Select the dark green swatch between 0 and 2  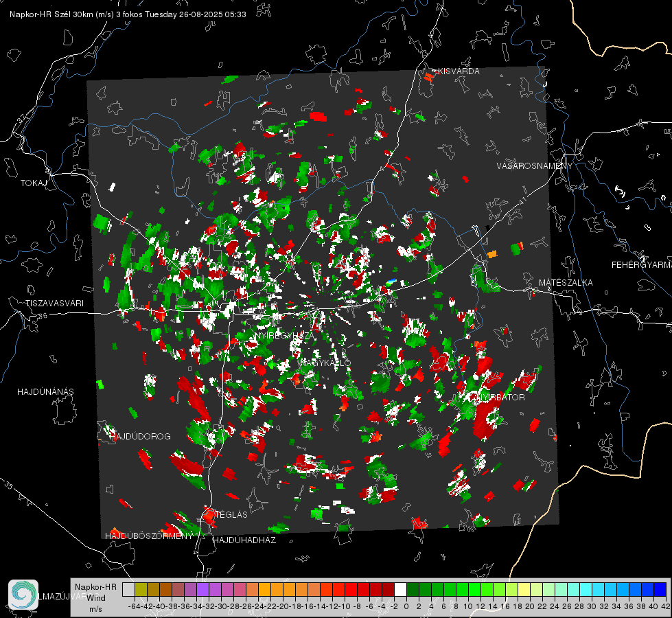coord(413,589)
